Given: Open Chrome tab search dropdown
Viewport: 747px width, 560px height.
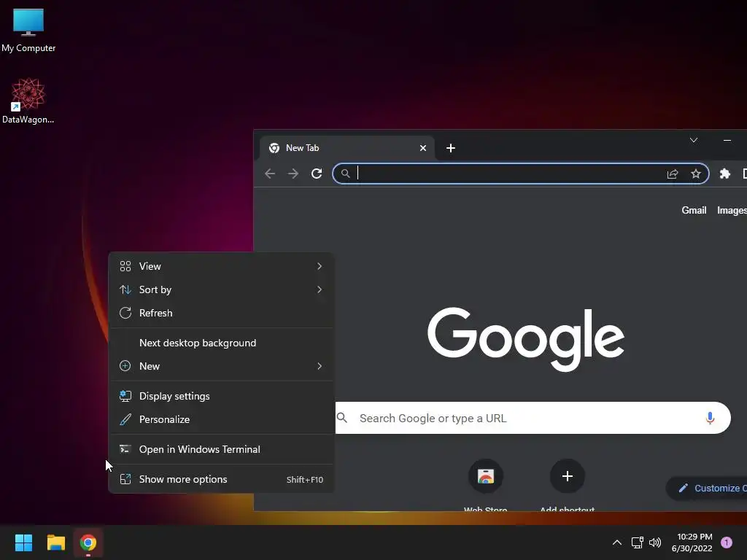Looking at the screenshot, I should pos(694,140).
